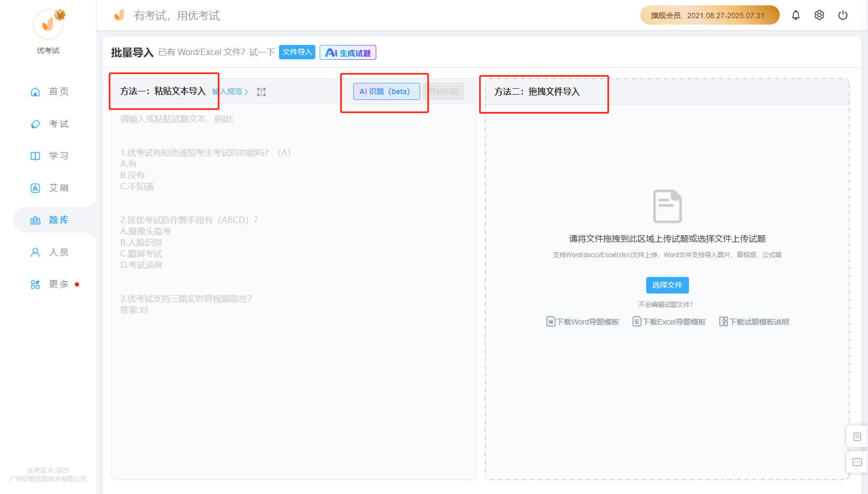This screenshot has width=868, height=494.
Task: Click the tag icon beside 考试
Action: [35, 124]
